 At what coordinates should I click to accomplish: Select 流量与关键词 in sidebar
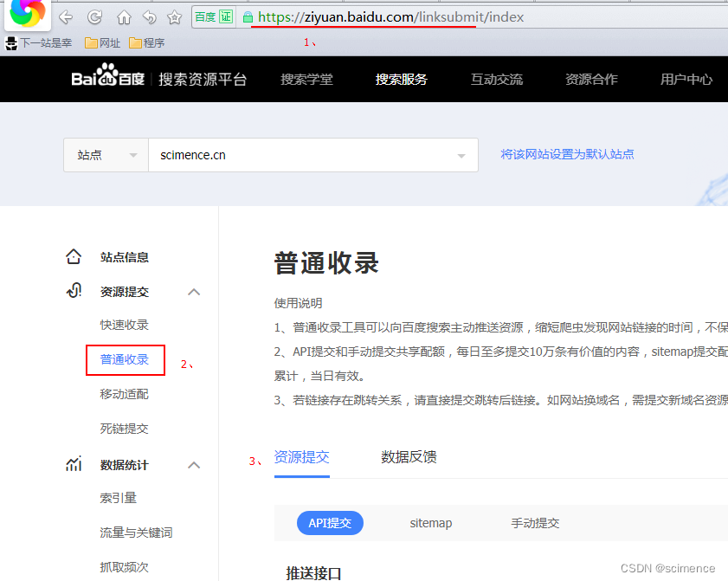click(x=136, y=533)
